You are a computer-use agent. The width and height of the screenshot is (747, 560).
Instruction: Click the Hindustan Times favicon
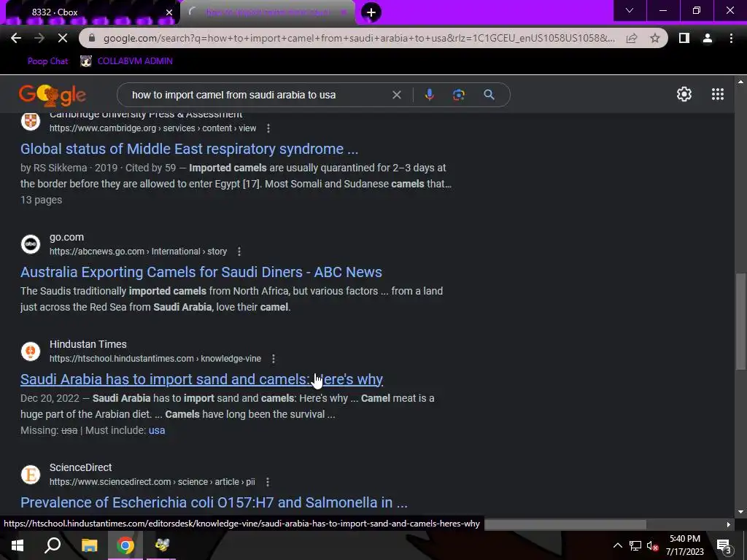click(x=31, y=351)
